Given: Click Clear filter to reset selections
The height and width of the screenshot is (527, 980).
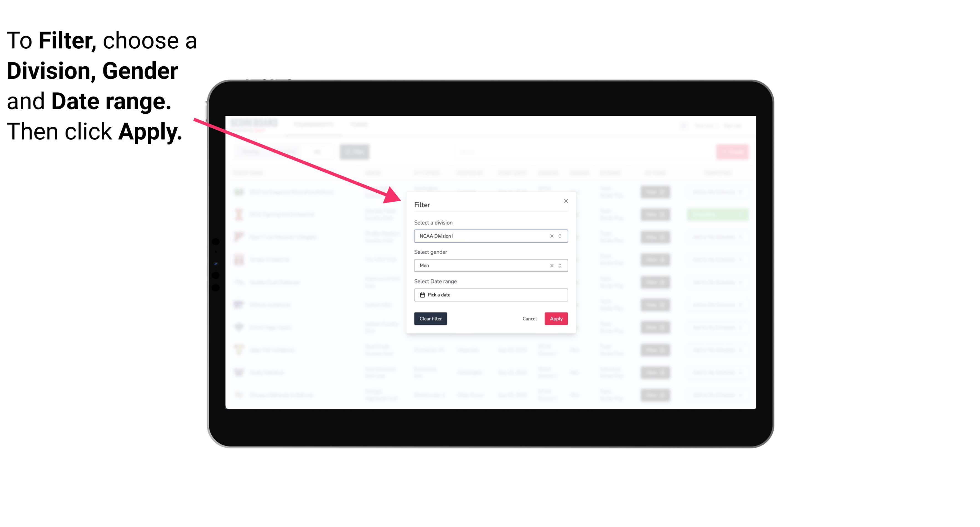Looking at the screenshot, I should click(x=431, y=319).
